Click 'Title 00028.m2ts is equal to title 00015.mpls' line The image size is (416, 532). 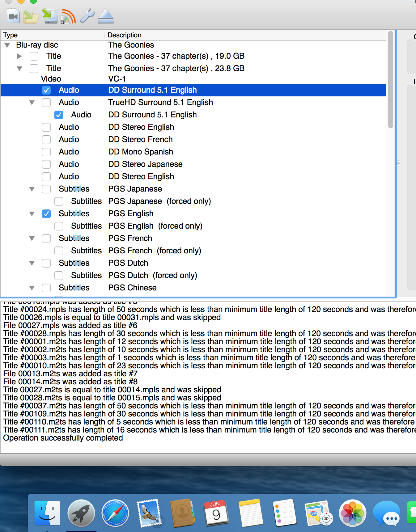[x=112, y=398]
